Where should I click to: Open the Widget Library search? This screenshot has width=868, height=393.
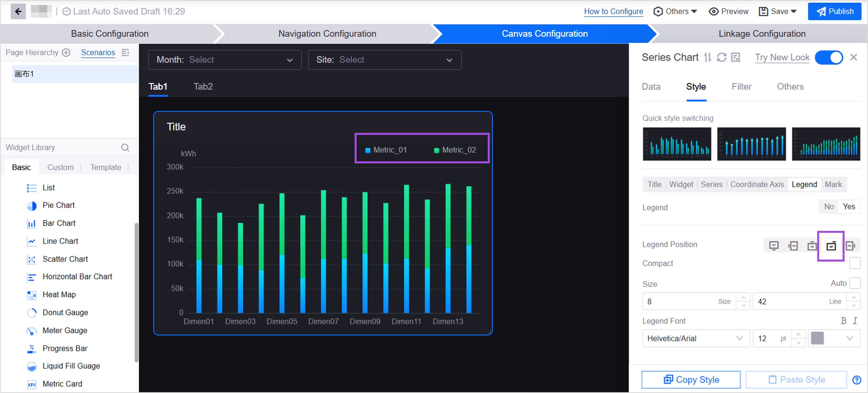pos(125,148)
